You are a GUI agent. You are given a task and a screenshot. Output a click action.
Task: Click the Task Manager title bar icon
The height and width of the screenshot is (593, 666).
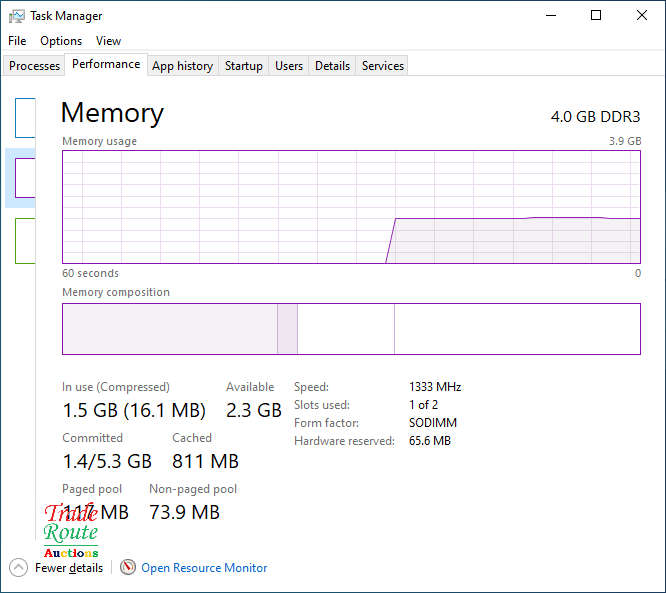[17, 16]
